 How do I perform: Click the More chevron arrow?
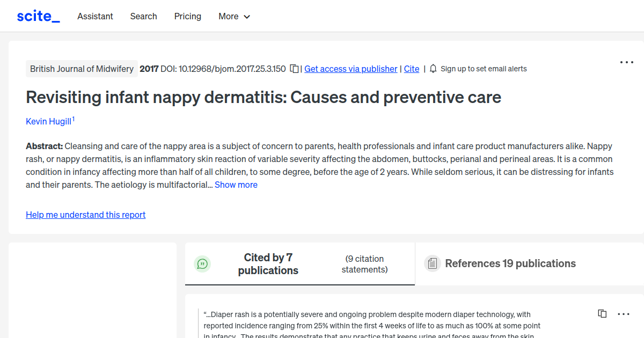247,17
